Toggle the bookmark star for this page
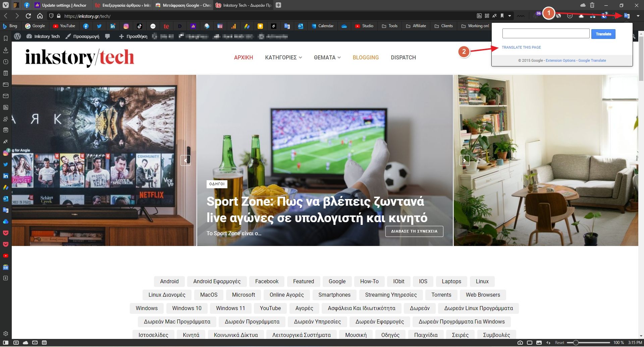 tap(502, 15)
